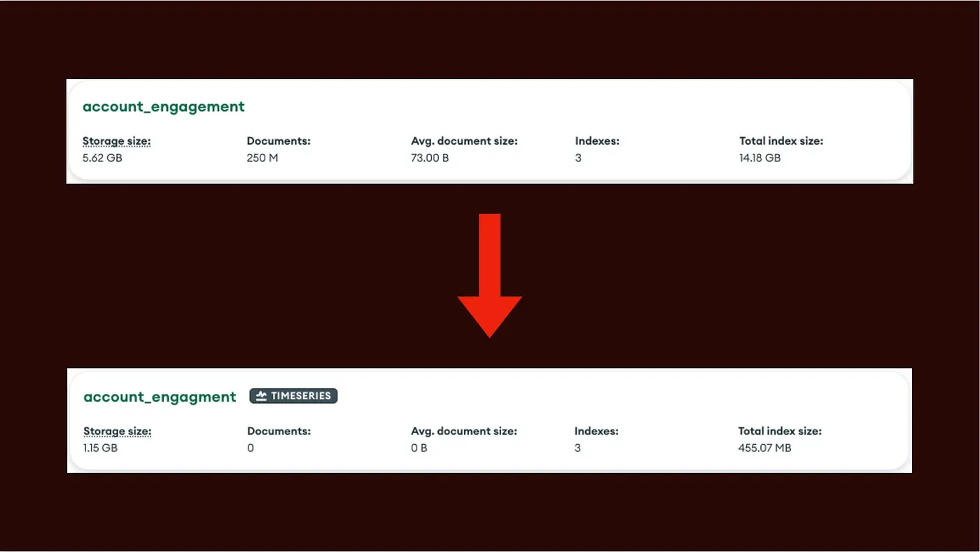980x552 pixels.
Task: Click the chart icon in TIMESERIES badge
Action: 261,396
